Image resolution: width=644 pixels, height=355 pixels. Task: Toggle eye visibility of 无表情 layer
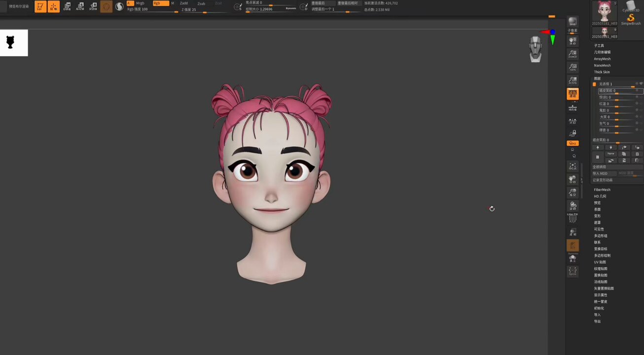pos(641,84)
